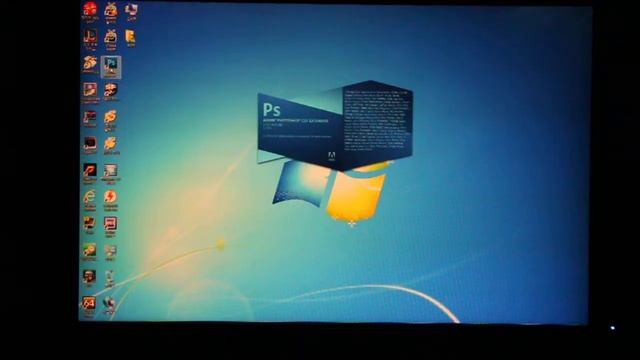Screen dimensions: 640x360
Task: Select the yellow folder desktop icon
Action: (130, 38)
